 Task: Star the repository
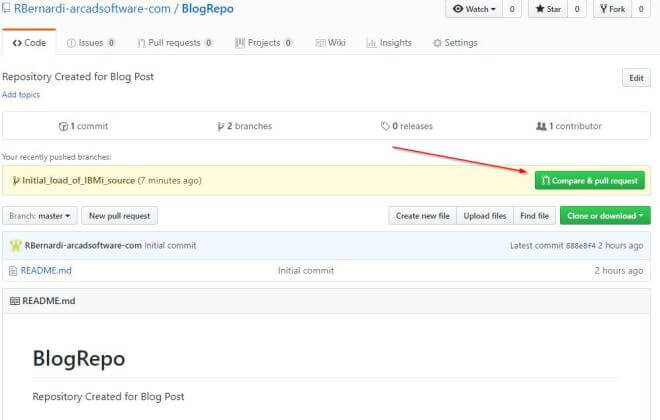(548, 9)
